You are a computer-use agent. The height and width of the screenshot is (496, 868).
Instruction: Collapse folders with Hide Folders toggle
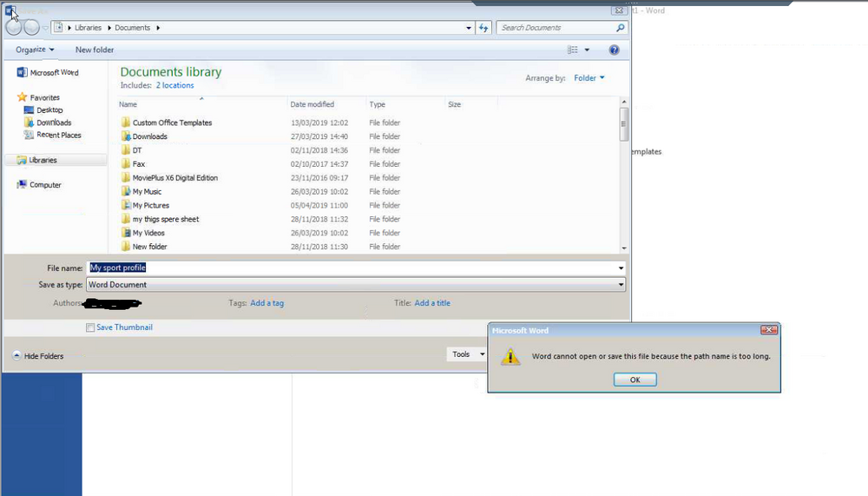38,356
